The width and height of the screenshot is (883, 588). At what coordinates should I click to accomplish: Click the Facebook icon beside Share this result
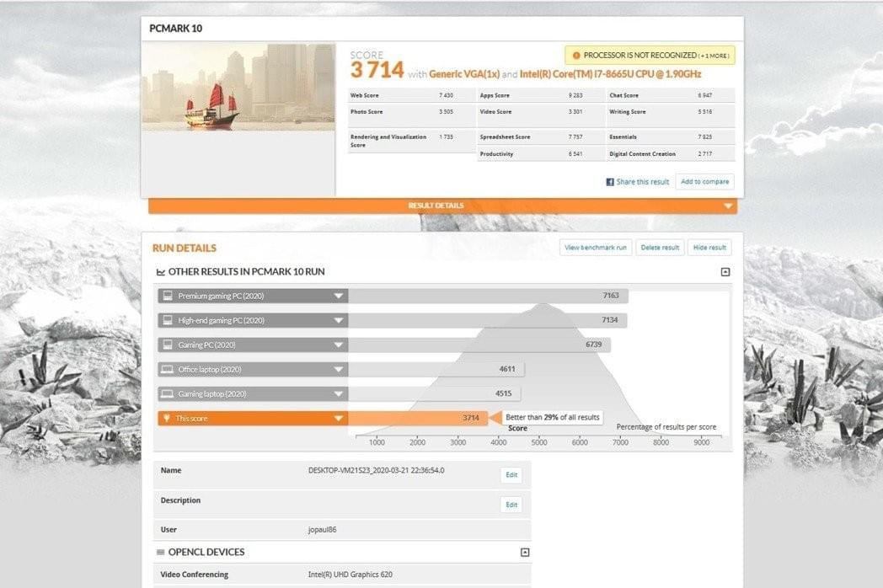coord(609,182)
